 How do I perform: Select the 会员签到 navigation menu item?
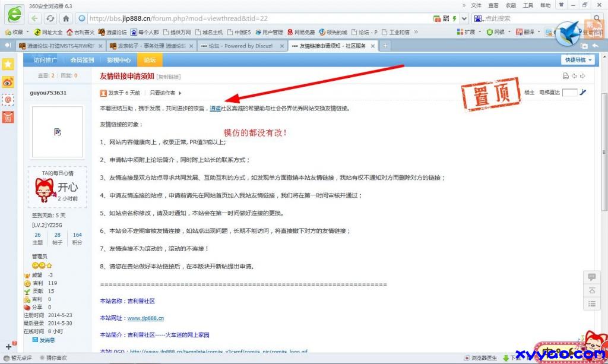tap(82, 60)
